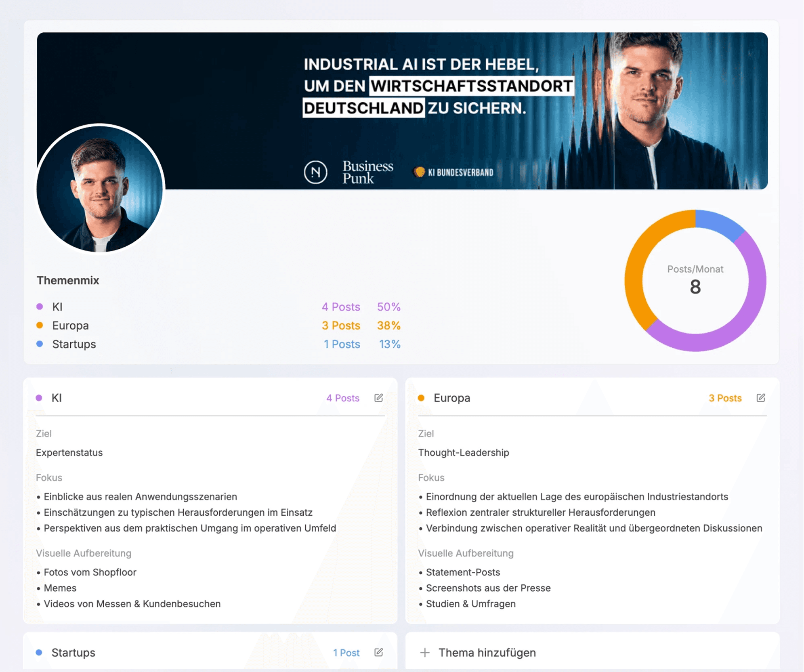Click the 13% share value
The height and width of the screenshot is (672, 804).
pyautogui.click(x=389, y=344)
